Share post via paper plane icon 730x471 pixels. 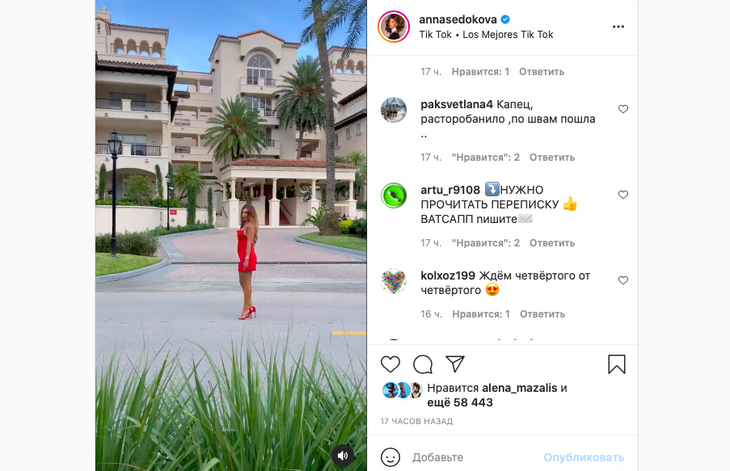click(x=455, y=364)
